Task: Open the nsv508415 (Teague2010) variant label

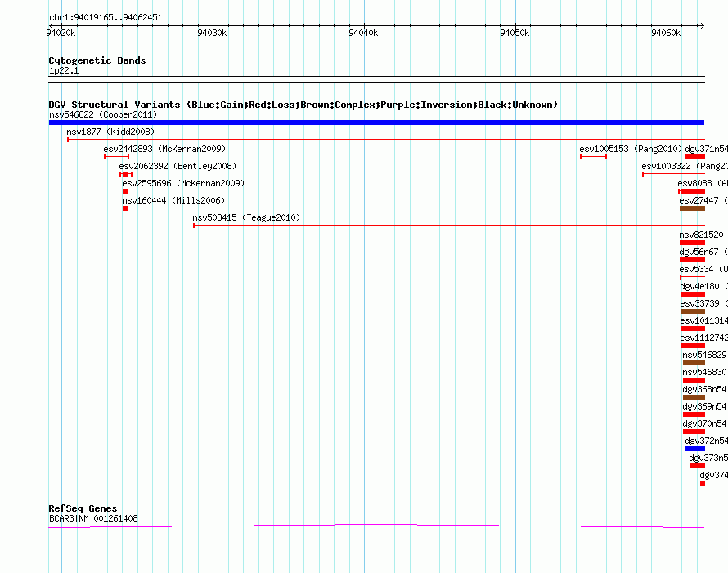Action: (x=246, y=217)
